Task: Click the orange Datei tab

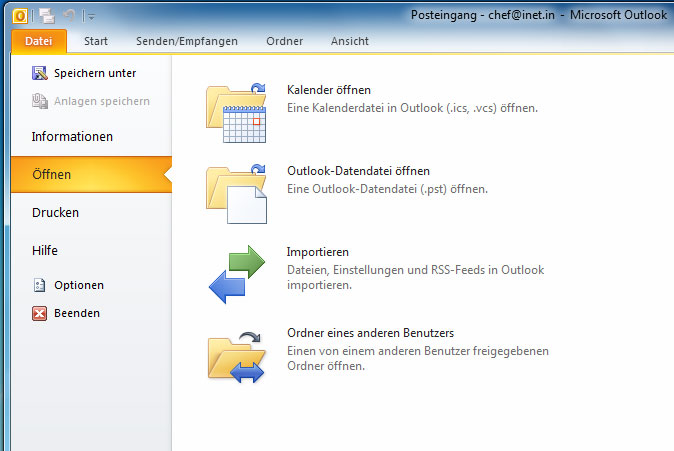Action: (40, 41)
